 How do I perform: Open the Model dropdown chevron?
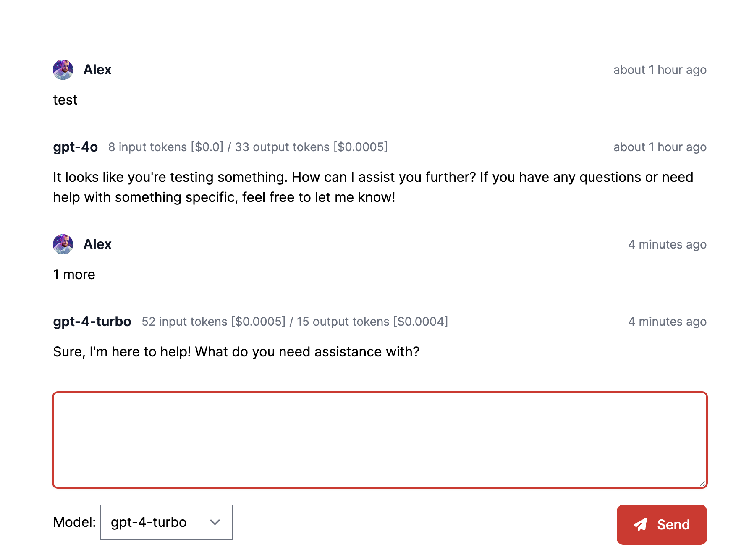pos(215,522)
